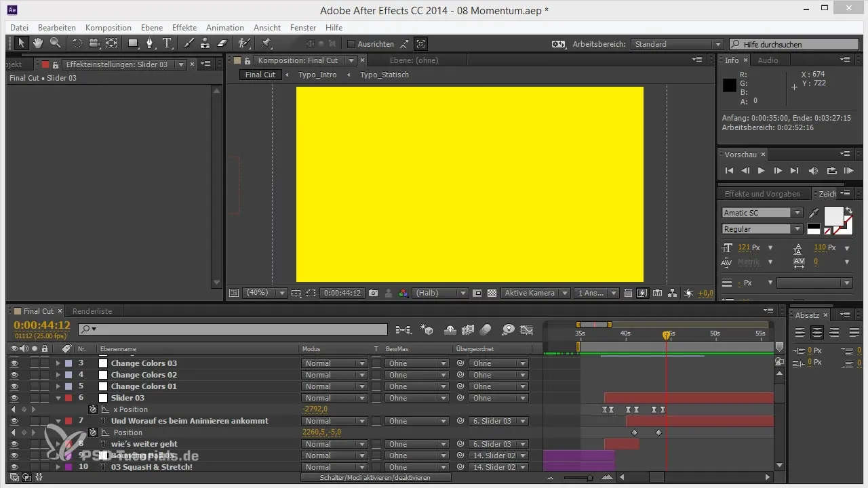Open the Arbeitsbereich Standard dropdown
868x488 pixels.
pos(677,44)
